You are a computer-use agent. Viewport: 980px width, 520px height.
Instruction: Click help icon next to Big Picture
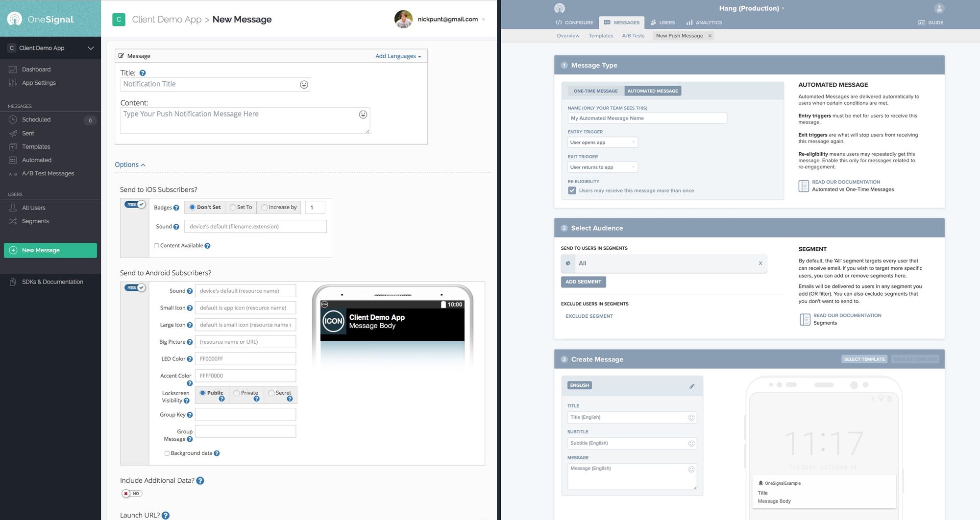click(x=190, y=342)
